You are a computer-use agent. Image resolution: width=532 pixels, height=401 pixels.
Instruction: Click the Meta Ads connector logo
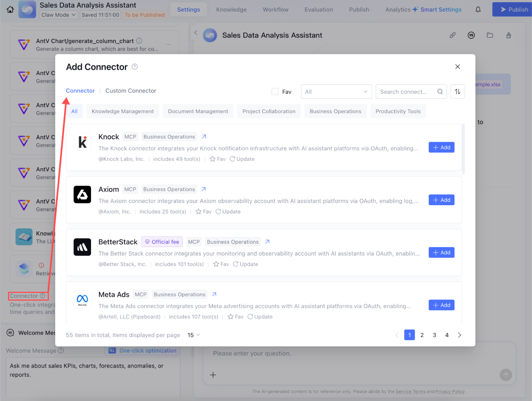coord(82,300)
